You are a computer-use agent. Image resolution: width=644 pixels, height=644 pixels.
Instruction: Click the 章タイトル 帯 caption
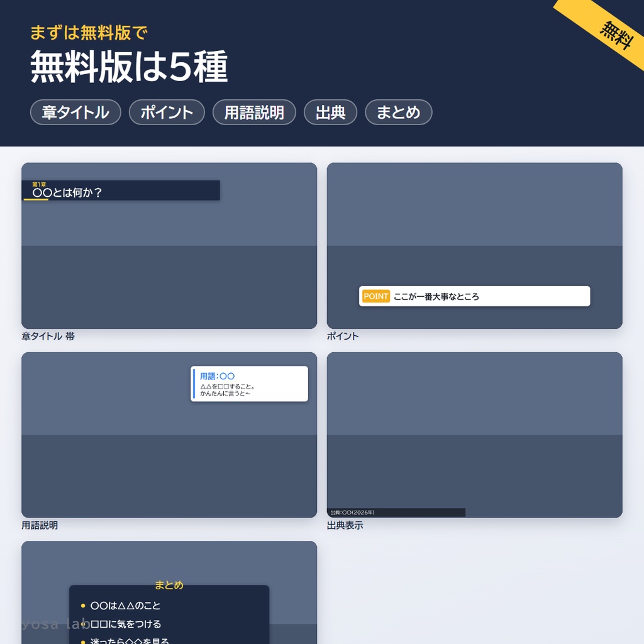point(48,336)
